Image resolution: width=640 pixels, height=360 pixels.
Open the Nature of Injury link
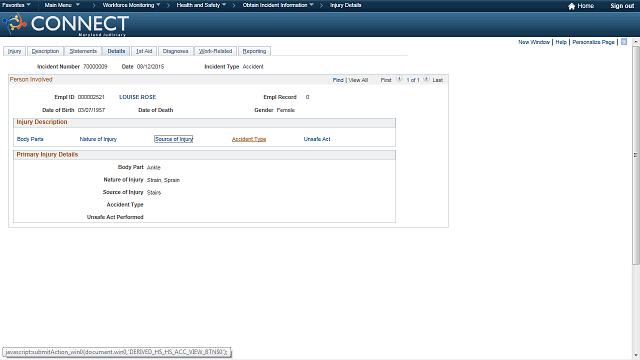click(x=98, y=139)
